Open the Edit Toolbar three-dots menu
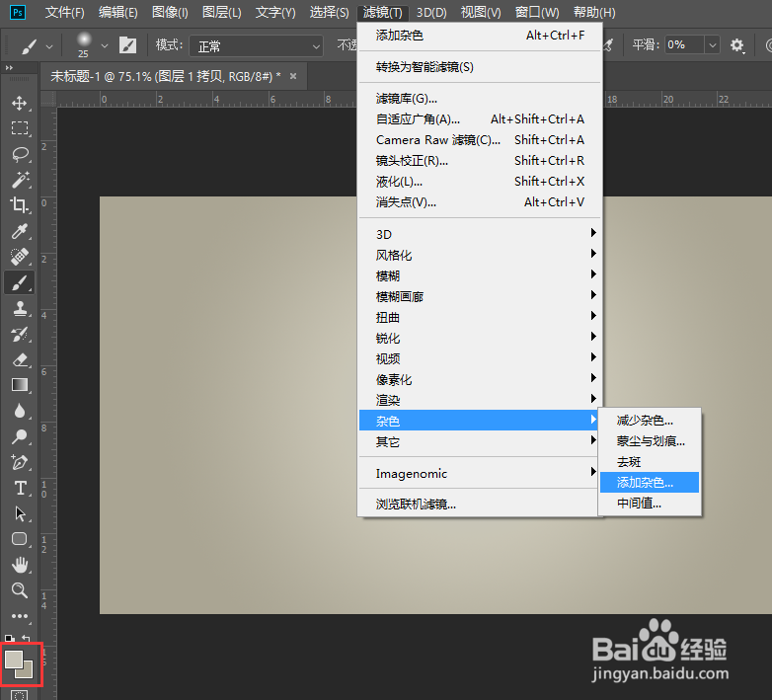This screenshot has height=700, width=772. point(19,616)
